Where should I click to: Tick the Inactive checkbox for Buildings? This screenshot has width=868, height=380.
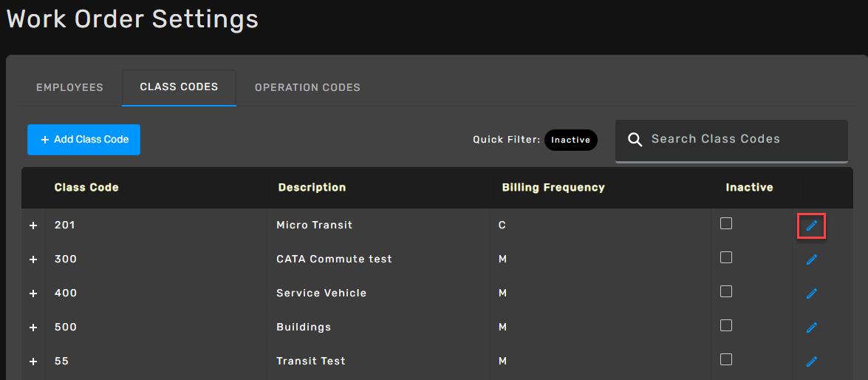pos(725,325)
